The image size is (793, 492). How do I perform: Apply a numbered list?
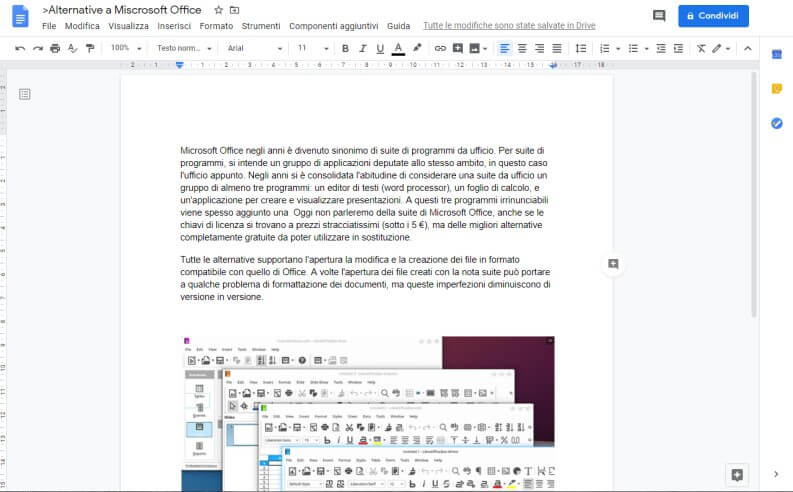point(604,49)
